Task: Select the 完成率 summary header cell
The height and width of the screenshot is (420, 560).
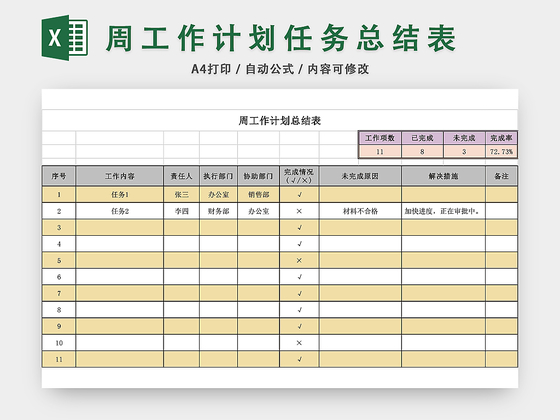Action: tap(501, 138)
